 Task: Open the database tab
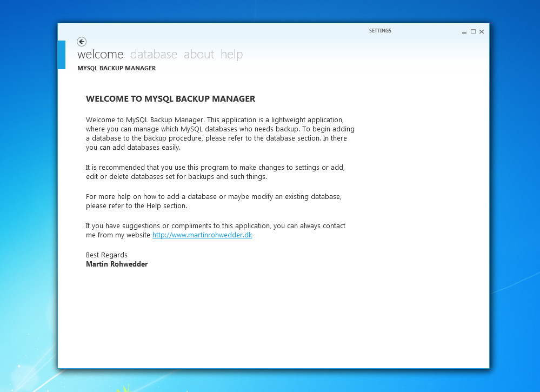pos(154,54)
